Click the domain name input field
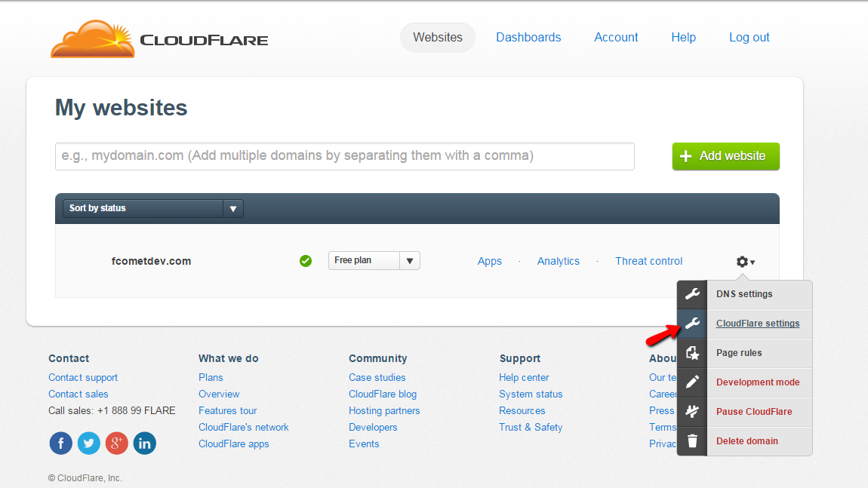 [345, 157]
